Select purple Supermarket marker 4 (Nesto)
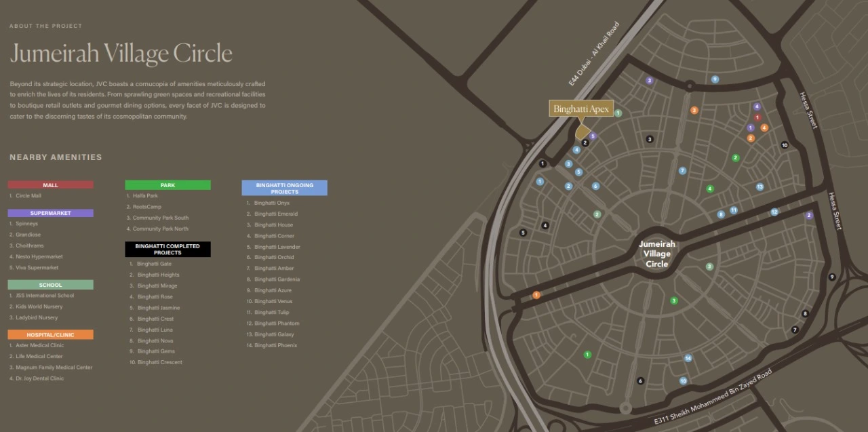 [757, 106]
